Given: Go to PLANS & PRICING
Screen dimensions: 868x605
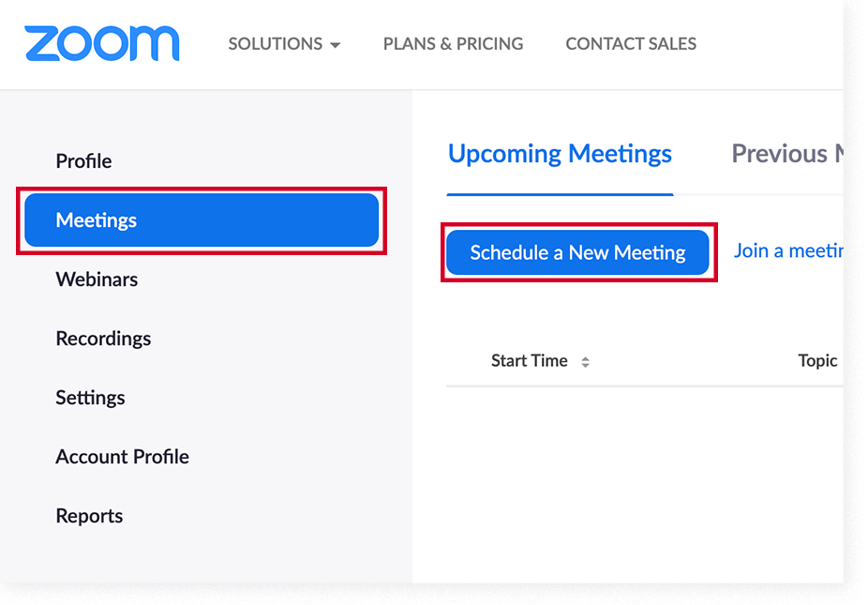Looking at the screenshot, I should [453, 43].
